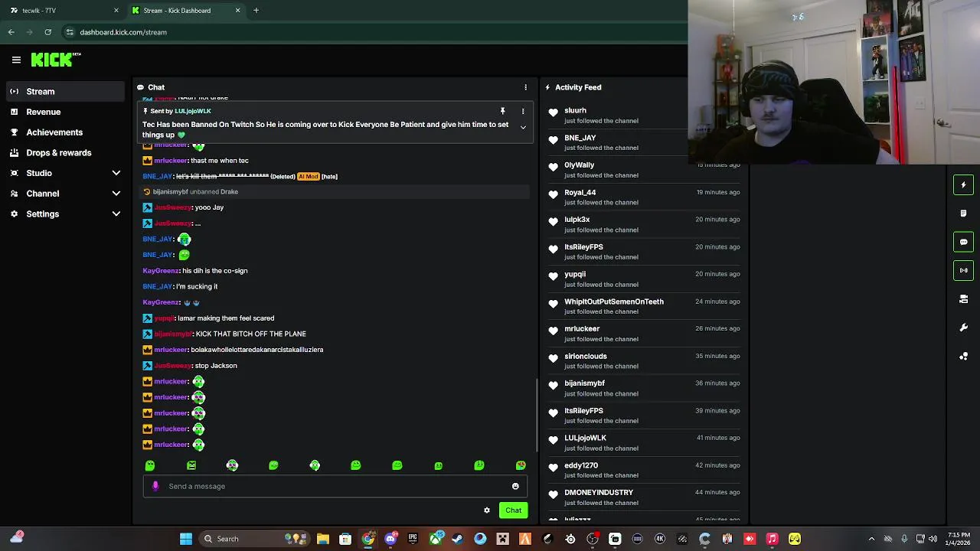The width and height of the screenshot is (980, 551).
Task: Reload the page with refresh button
Action: tap(47, 32)
